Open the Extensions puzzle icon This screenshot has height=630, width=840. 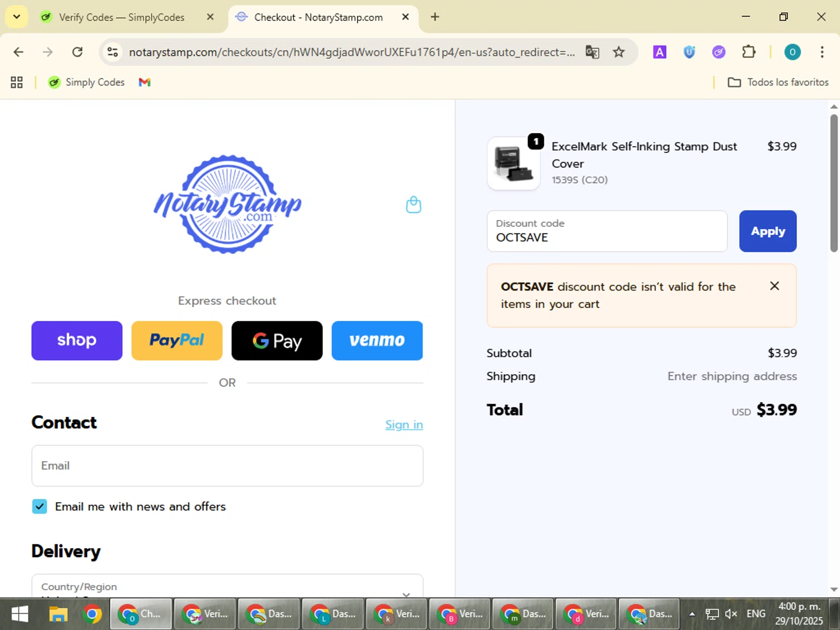pyautogui.click(x=749, y=52)
